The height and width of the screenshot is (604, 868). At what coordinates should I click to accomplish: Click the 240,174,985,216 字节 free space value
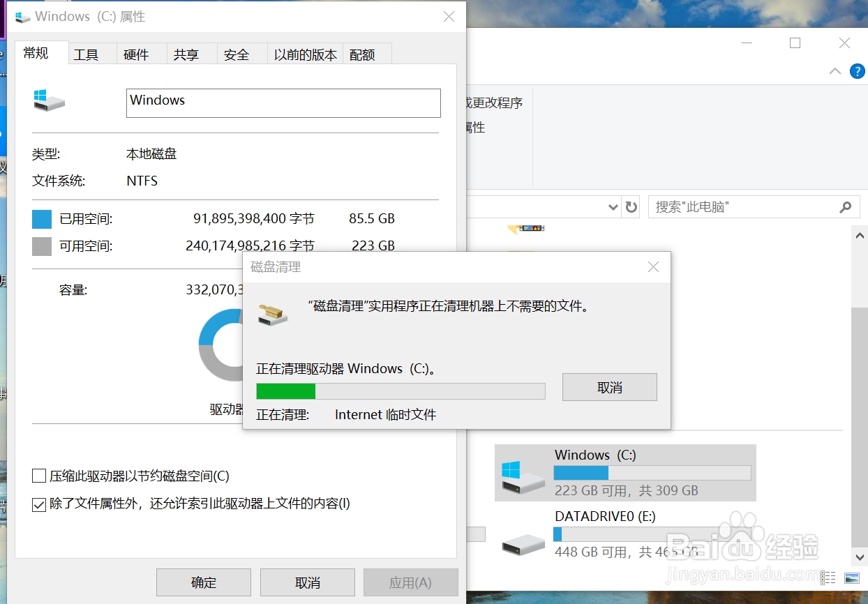(x=250, y=246)
